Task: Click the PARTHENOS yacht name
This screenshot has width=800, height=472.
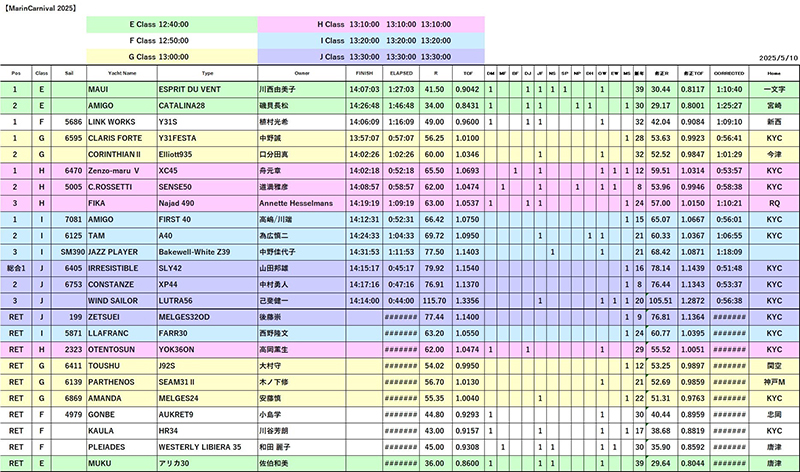Action: [111, 382]
